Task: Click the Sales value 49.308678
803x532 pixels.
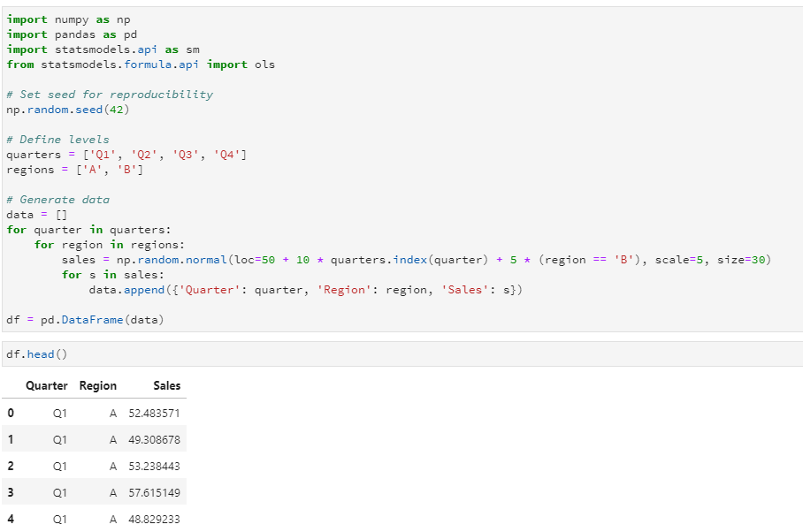Action: point(154,439)
